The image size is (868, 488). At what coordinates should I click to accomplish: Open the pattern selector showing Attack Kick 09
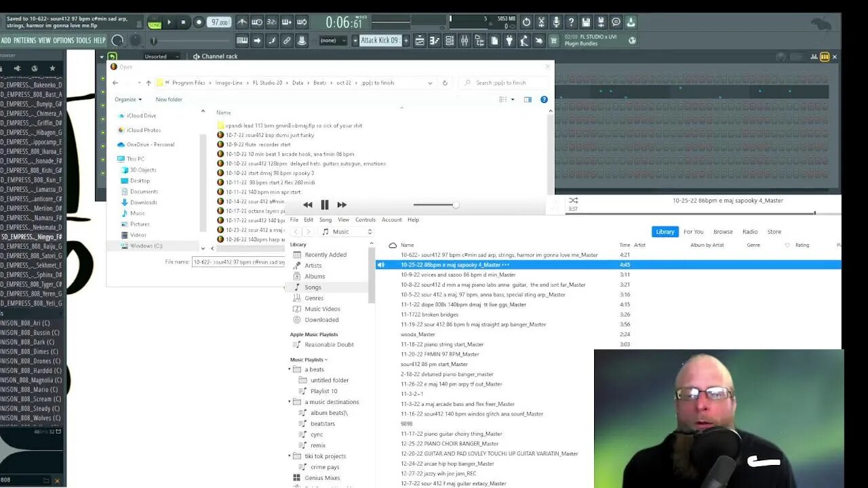[380, 41]
